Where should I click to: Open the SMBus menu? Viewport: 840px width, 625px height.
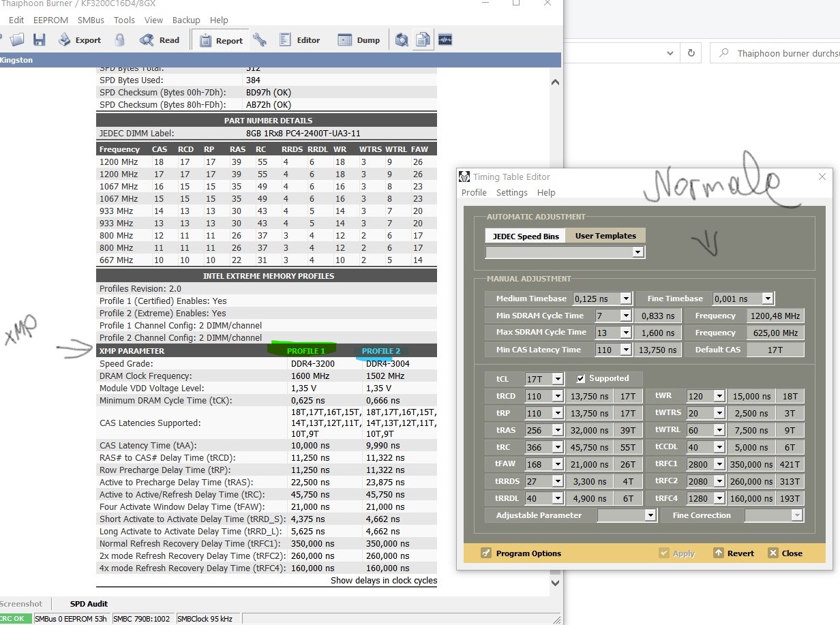(x=91, y=20)
